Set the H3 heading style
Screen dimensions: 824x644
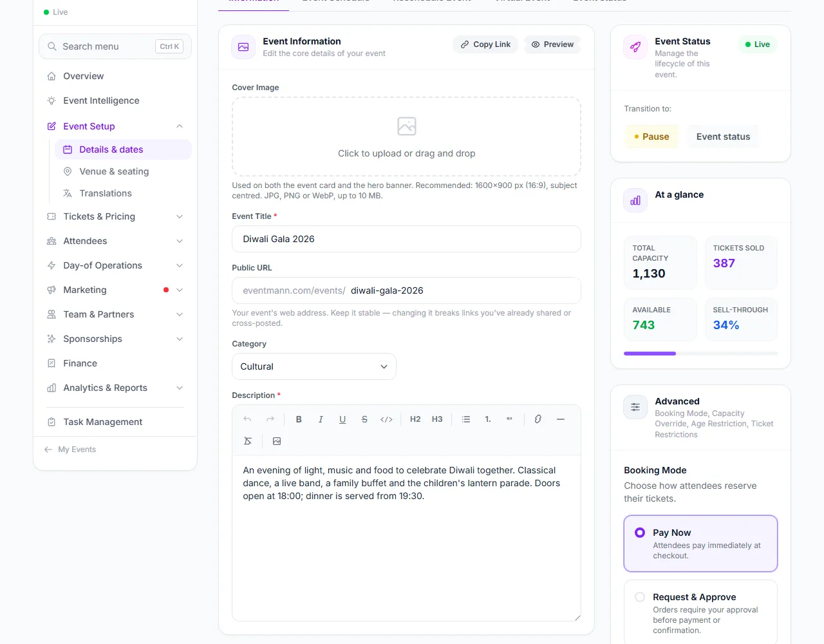(x=437, y=419)
